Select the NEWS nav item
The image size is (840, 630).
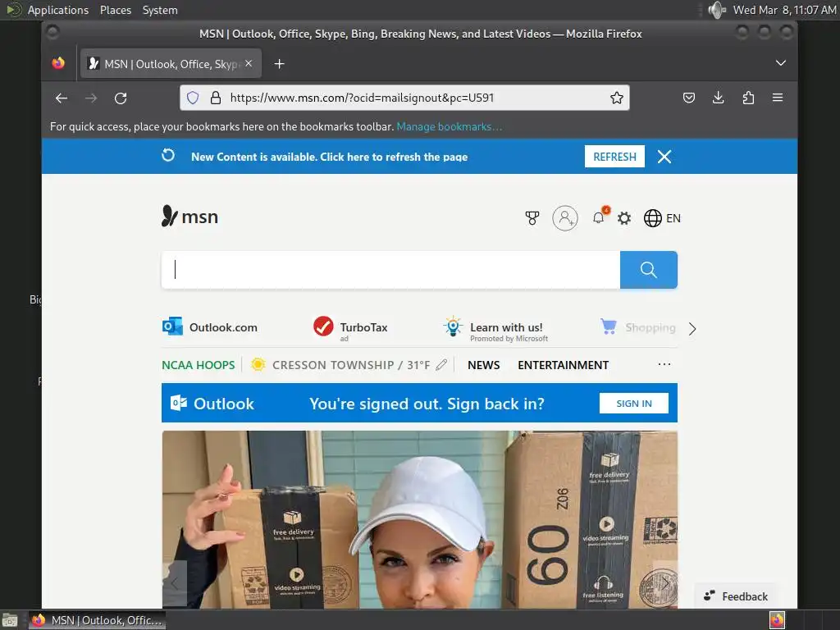tap(484, 365)
